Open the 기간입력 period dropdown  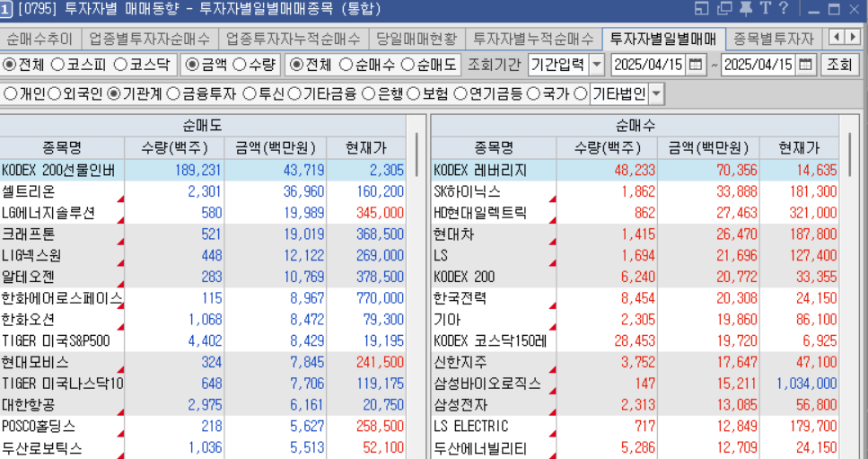[597, 65]
